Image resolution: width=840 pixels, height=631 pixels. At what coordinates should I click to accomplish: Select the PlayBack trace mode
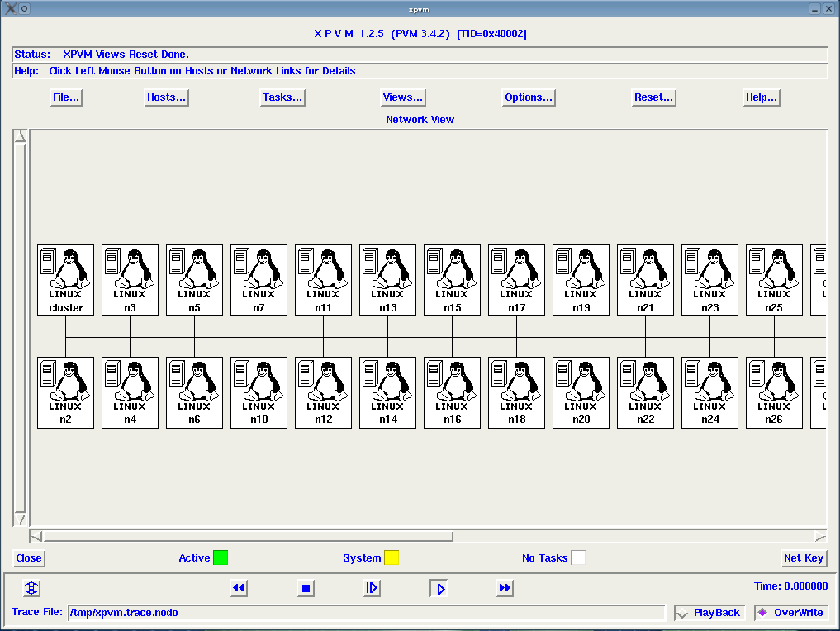pyautogui.click(x=709, y=613)
